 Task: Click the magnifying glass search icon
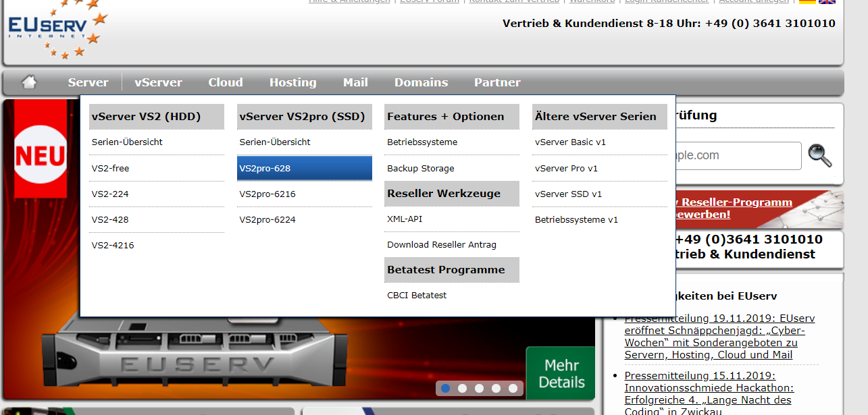819,155
